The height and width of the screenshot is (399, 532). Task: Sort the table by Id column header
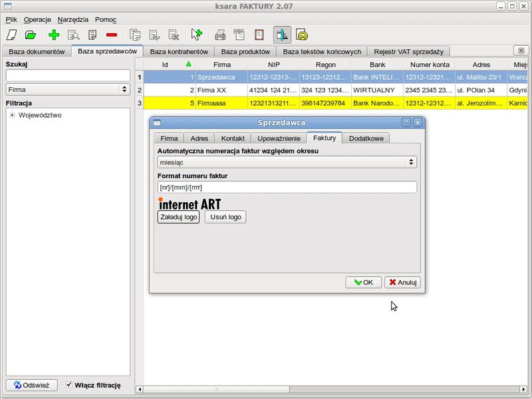(165, 65)
